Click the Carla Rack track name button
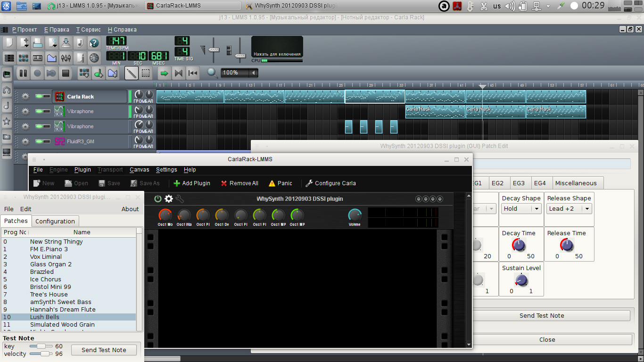 (x=90, y=97)
